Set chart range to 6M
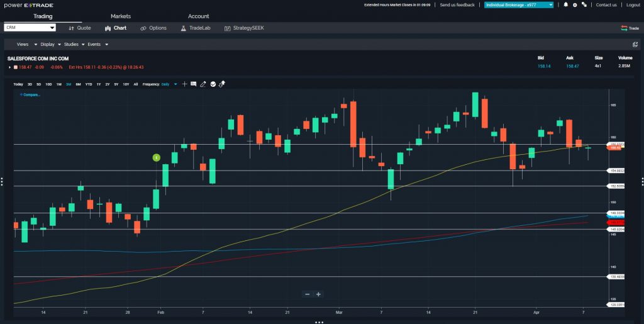Viewport: 644px width, 324px height. click(78, 84)
